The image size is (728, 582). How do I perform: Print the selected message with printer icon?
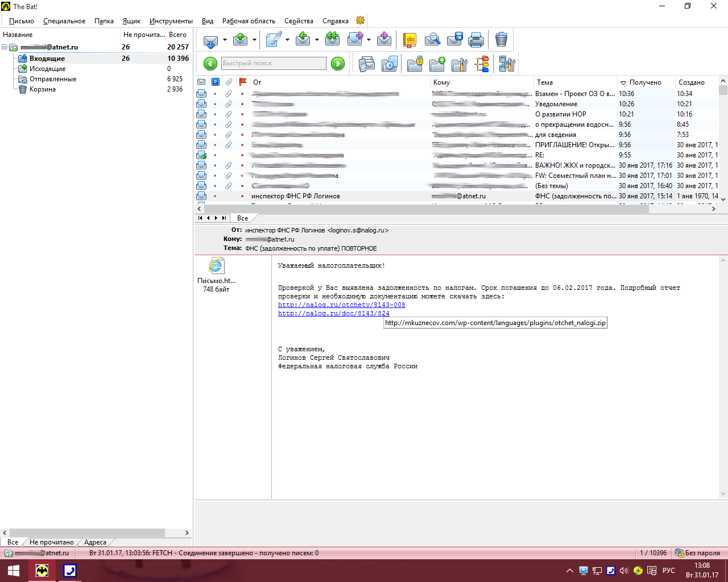(476, 40)
